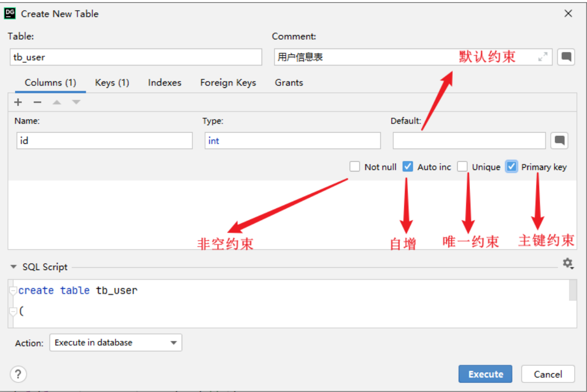Click the Type field containing int

(x=292, y=141)
